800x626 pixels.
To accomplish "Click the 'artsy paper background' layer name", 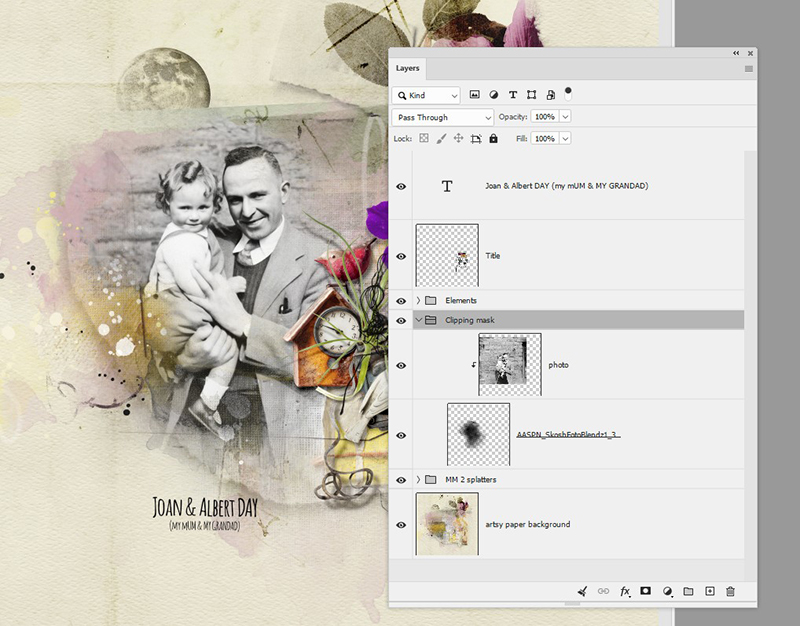I will [528, 524].
